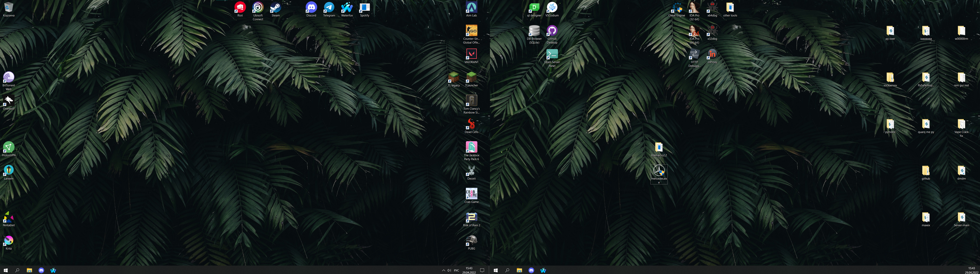Switch the РУС input language indicator
980x274 pixels.
coord(456,270)
